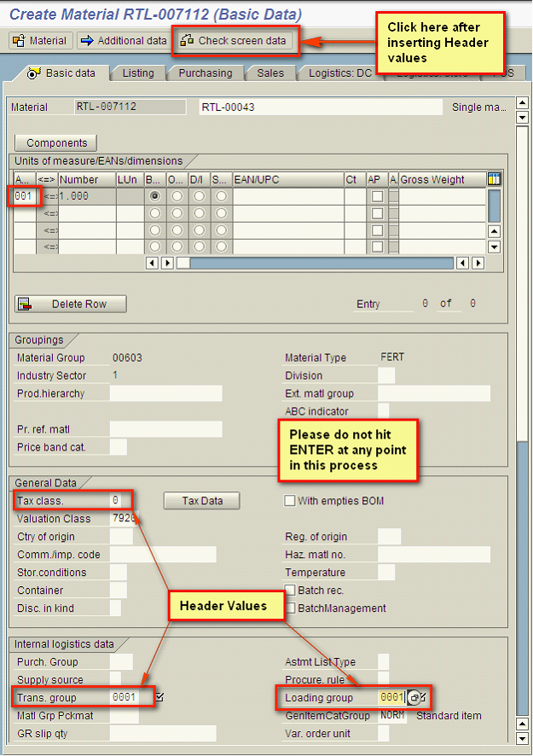
Task: Click the Material toolbar button
Action: click(40, 40)
